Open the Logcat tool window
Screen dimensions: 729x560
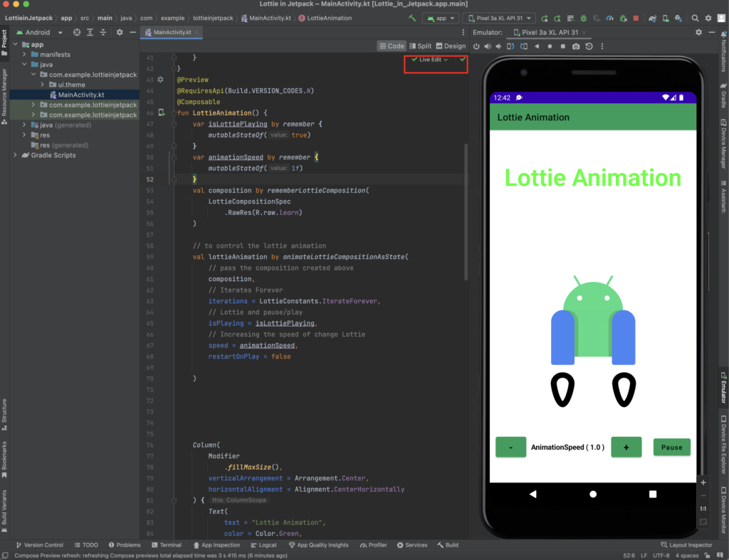tap(263, 545)
